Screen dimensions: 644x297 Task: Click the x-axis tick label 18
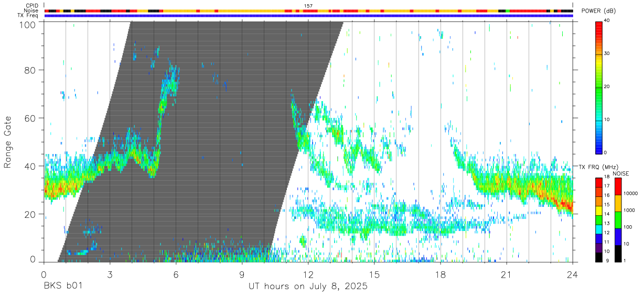pyautogui.click(x=441, y=274)
